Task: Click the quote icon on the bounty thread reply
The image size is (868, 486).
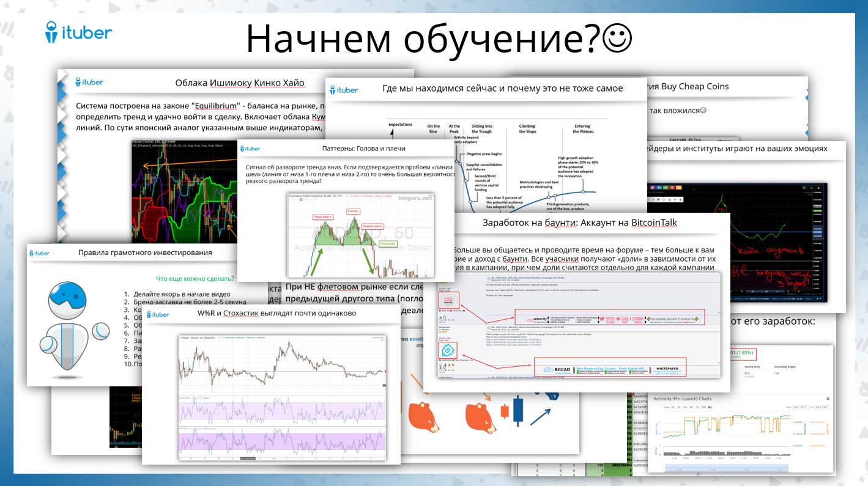Action: click(488, 278)
